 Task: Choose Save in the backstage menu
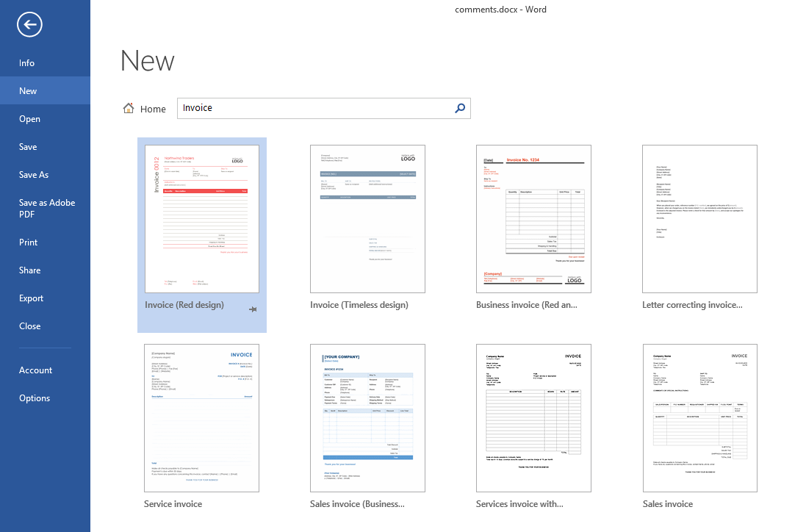pyautogui.click(x=45, y=146)
